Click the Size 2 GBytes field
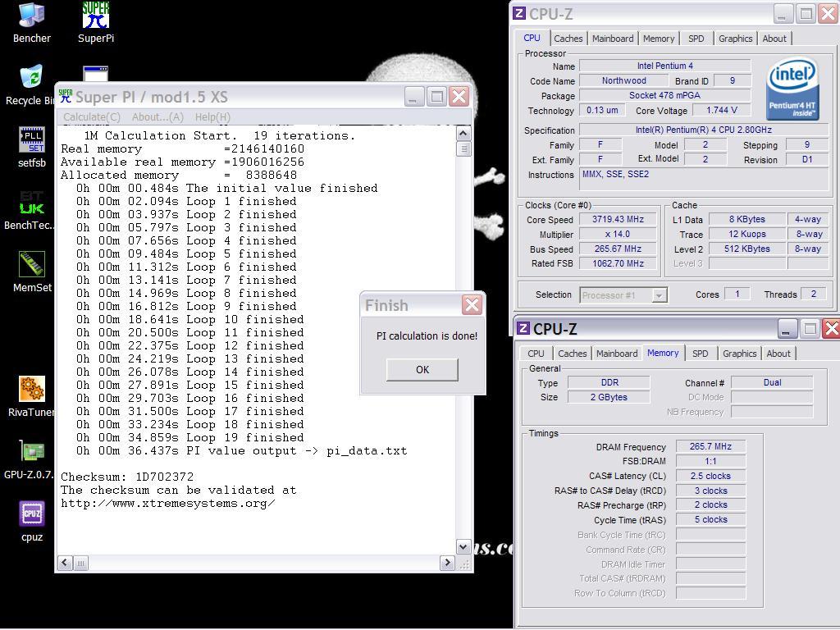This screenshot has height=630, width=840. [609, 397]
